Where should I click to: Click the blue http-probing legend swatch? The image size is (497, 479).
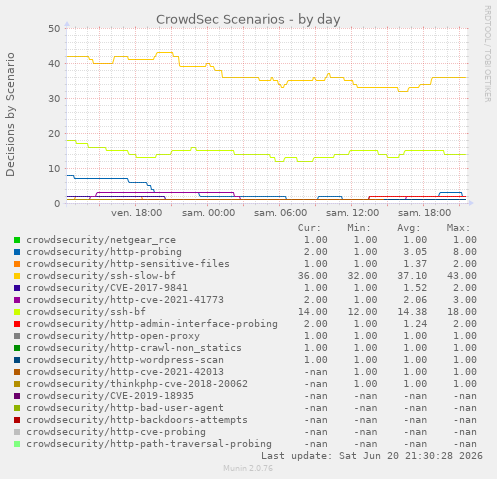tap(17, 252)
